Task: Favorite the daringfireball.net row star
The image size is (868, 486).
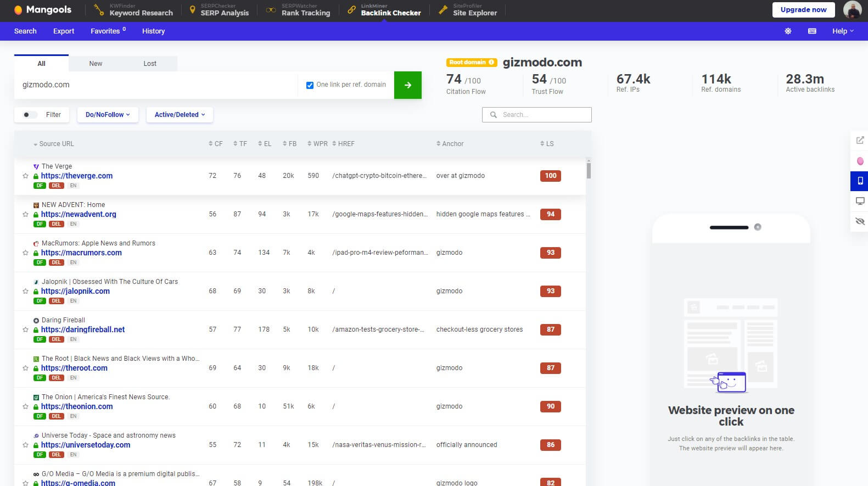Action: click(25, 330)
